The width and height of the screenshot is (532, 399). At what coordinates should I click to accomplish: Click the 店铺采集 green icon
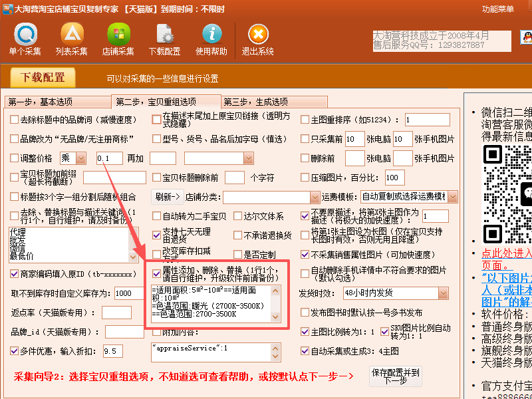[x=118, y=34]
